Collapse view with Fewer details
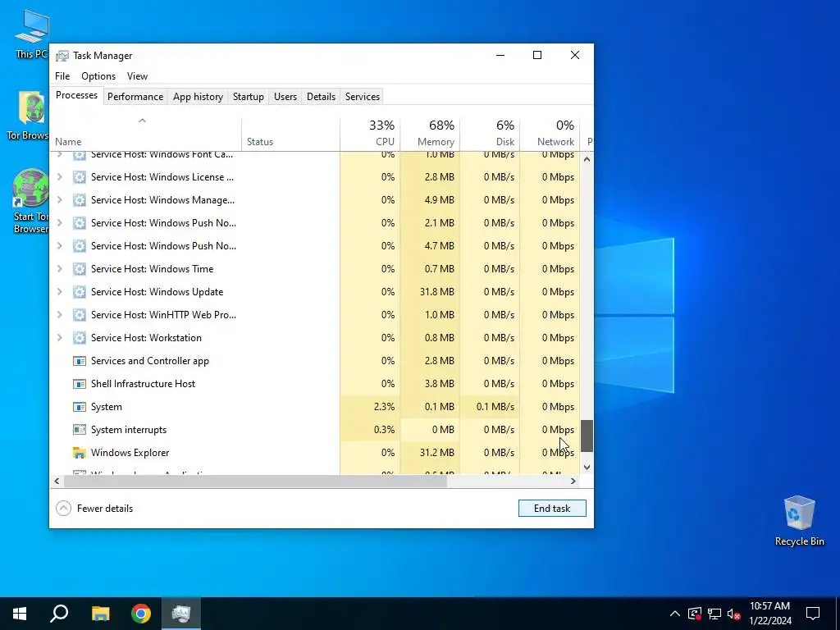This screenshot has height=630, width=840. click(x=94, y=509)
